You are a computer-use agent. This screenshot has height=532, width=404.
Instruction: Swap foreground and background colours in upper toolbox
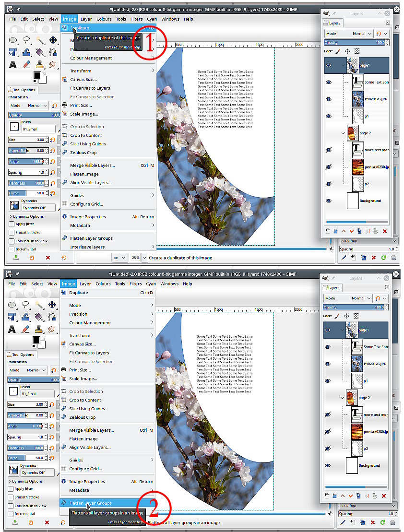45,73
